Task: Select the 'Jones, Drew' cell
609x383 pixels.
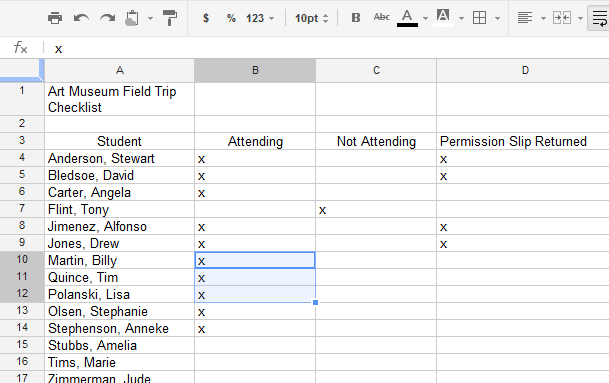Action: pyautogui.click(x=120, y=243)
